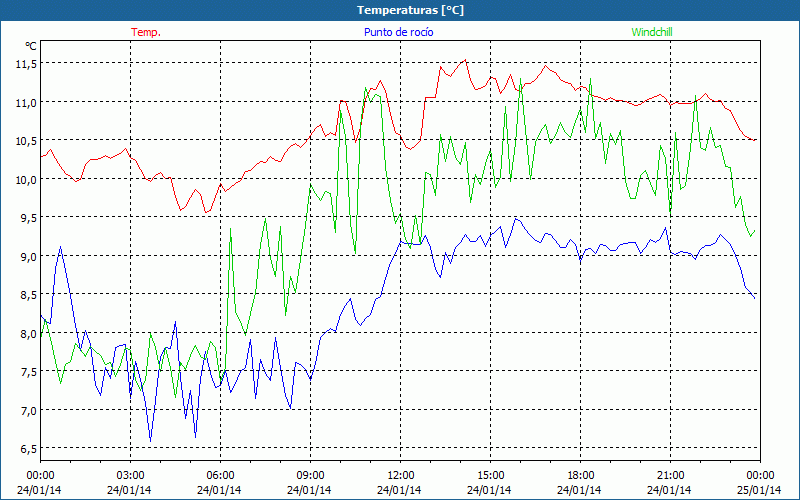Click the 8,5 y-axis value
The height and width of the screenshot is (500, 800).
[x=28, y=295]
